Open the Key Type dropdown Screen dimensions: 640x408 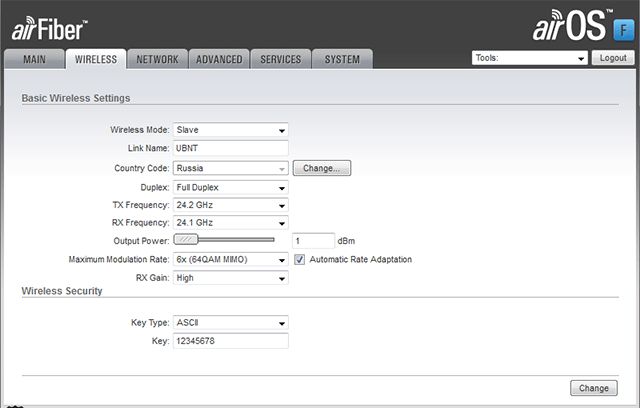click(230, 323)
